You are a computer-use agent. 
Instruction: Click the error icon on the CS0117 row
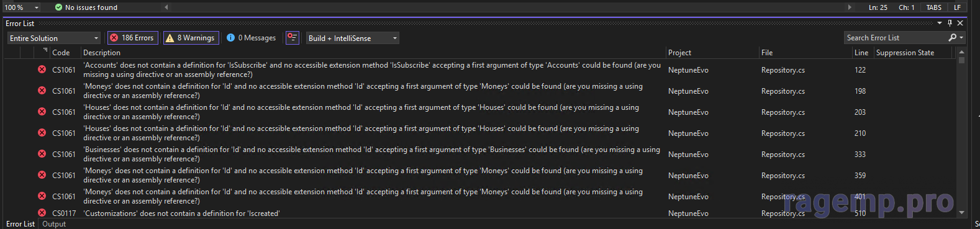click(x=42, y=213)
